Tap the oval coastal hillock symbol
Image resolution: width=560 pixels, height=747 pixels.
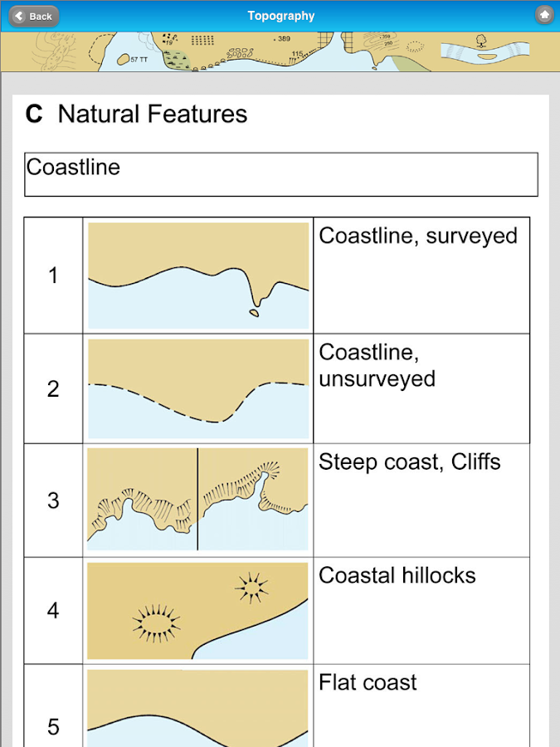pos(156,620)
